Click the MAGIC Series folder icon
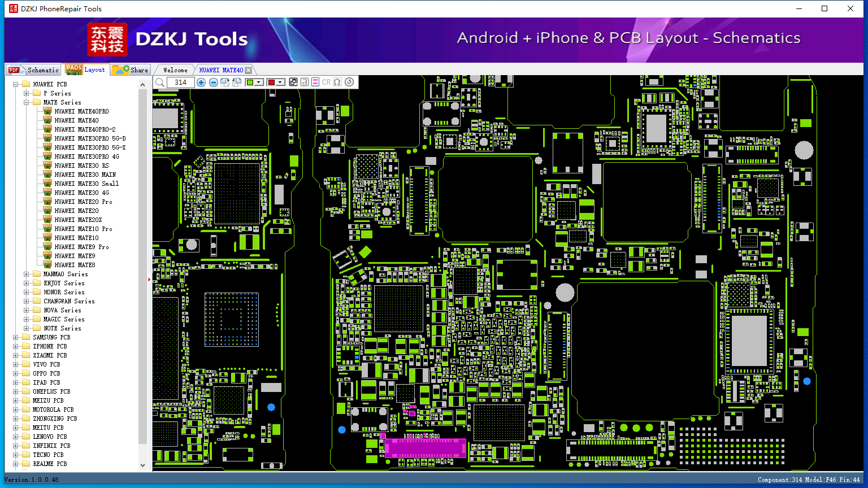The height and width of the screenshot is (488, 868). coord(37,319)
